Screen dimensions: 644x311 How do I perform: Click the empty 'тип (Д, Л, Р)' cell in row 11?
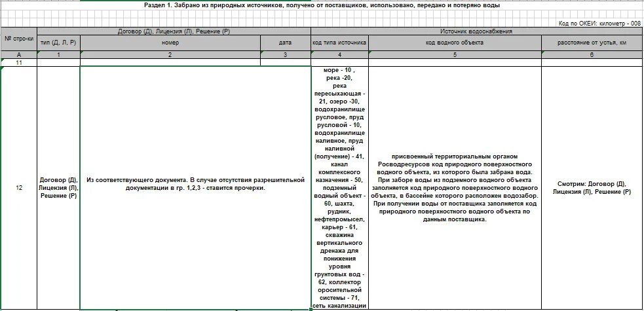pos(58,62)
